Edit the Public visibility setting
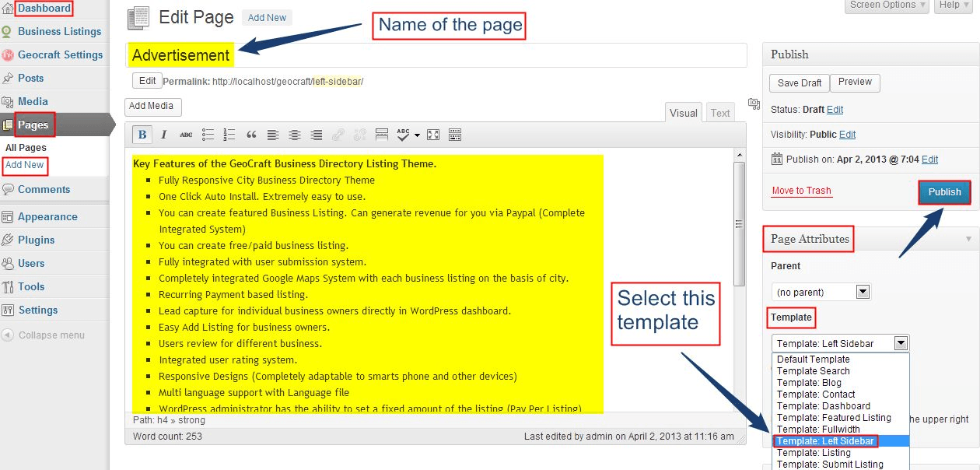This screenshot has width=980, height=470. click(847, 135)
